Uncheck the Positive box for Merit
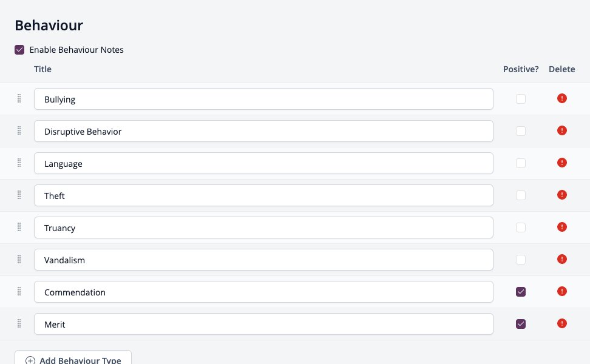The width and height of the screenshot is (590, 364). 521,324
